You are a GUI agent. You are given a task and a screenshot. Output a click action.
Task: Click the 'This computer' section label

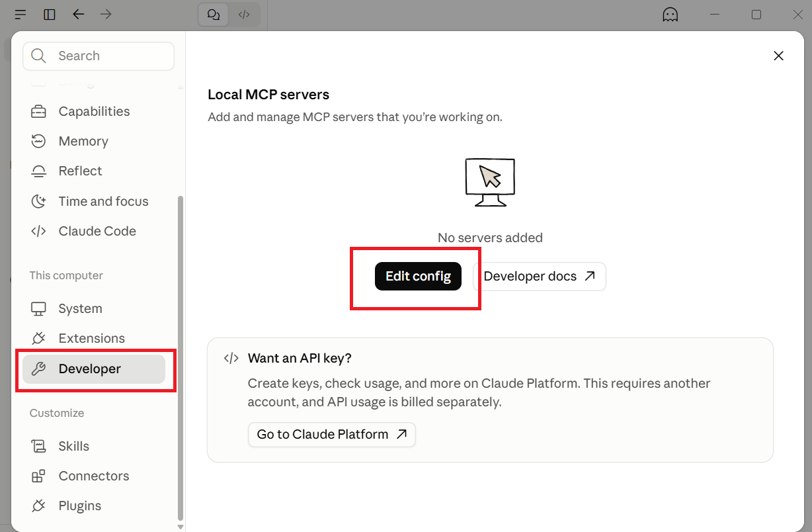click(66, 275)
